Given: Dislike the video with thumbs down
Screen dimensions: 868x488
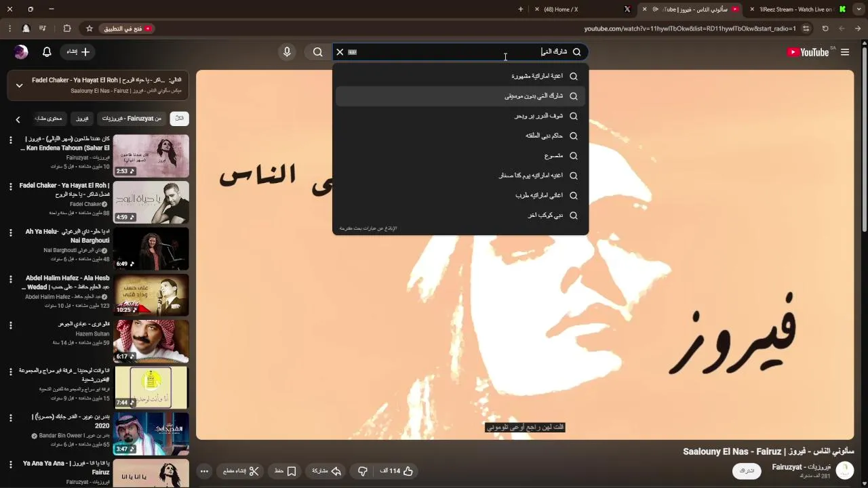Looking at the screenshot, I should coord(363,471).
